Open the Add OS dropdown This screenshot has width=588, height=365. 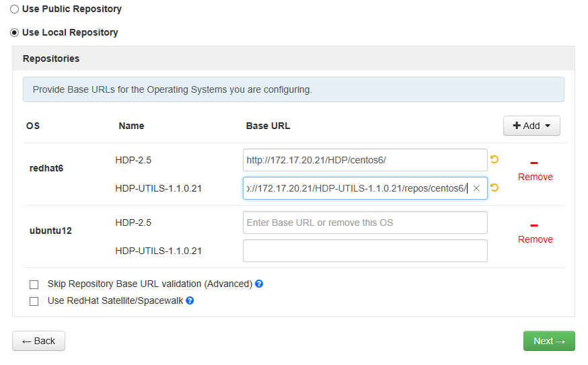point(531,126)
